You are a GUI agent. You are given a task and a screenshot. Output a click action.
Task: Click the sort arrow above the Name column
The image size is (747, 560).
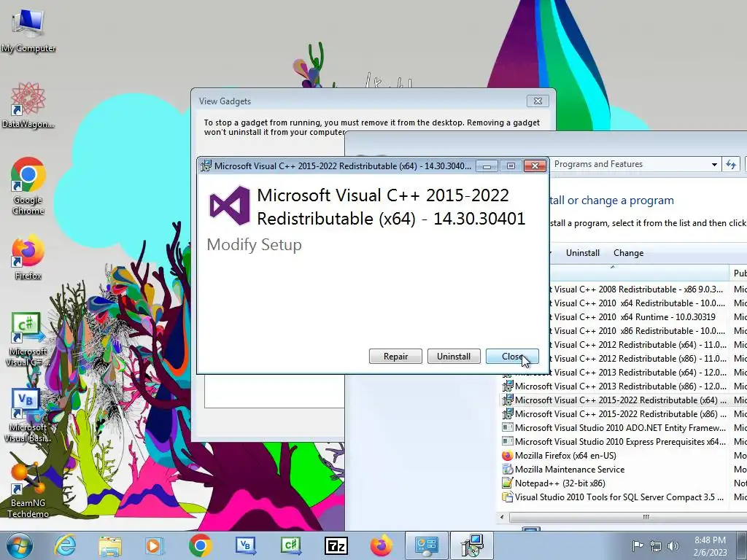[613, 267]
